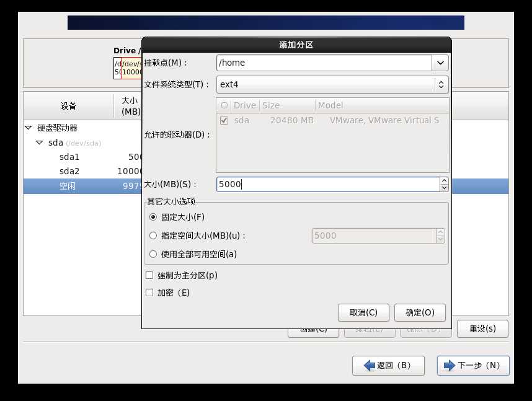Click the 添加分区 dialog title bar

296,45
